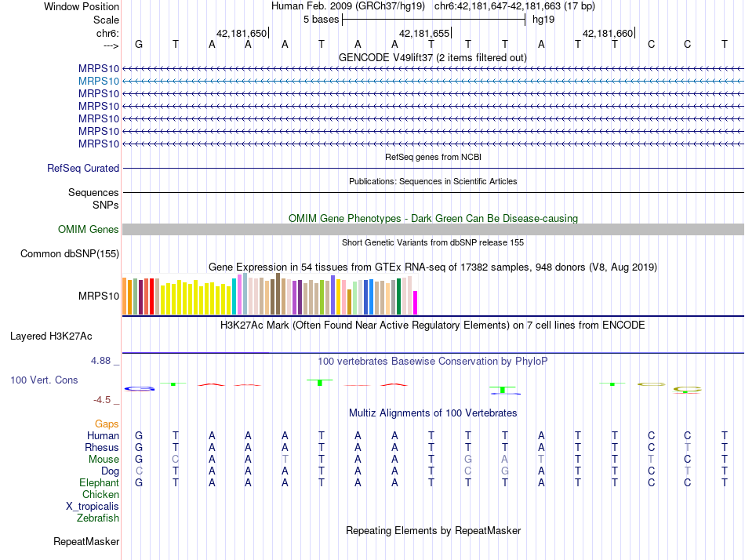Screen dimensions: 745x560
Task: Click the olive PhyloP conservation glyph near right edge
Action: click(687, 389)
